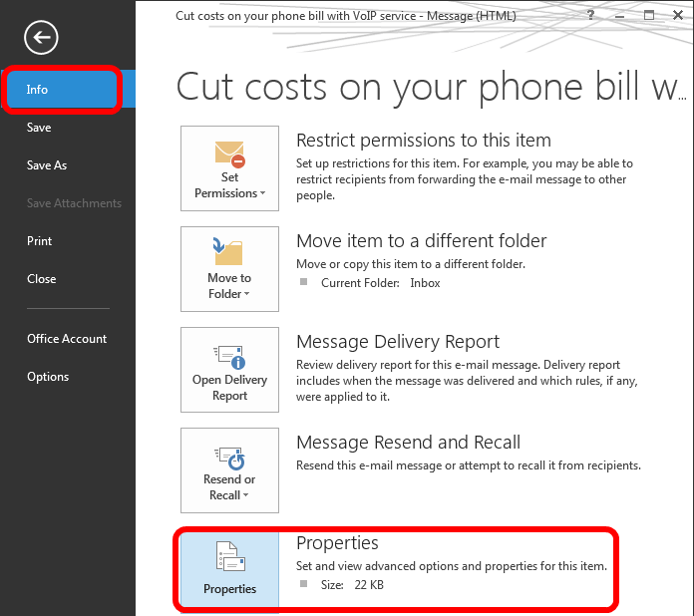This screenshot has width=694, height=616.
Task: Go to Print in the sidebar
Action: click(40, 241)
